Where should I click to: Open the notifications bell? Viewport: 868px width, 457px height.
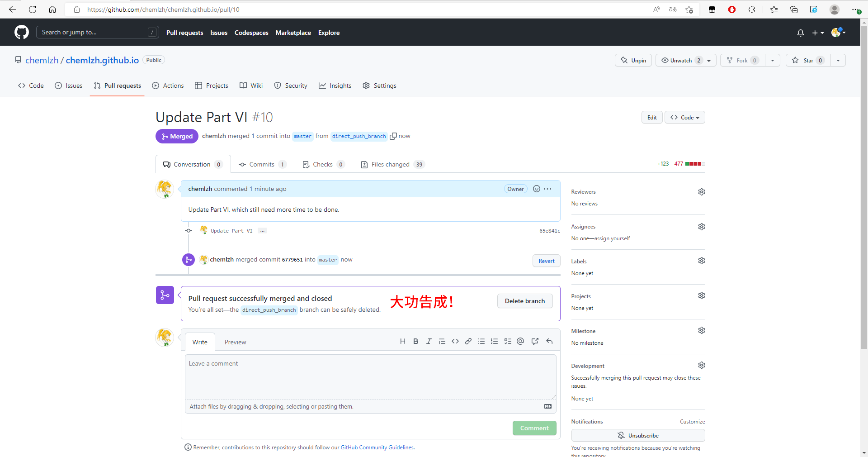point(800,33)
